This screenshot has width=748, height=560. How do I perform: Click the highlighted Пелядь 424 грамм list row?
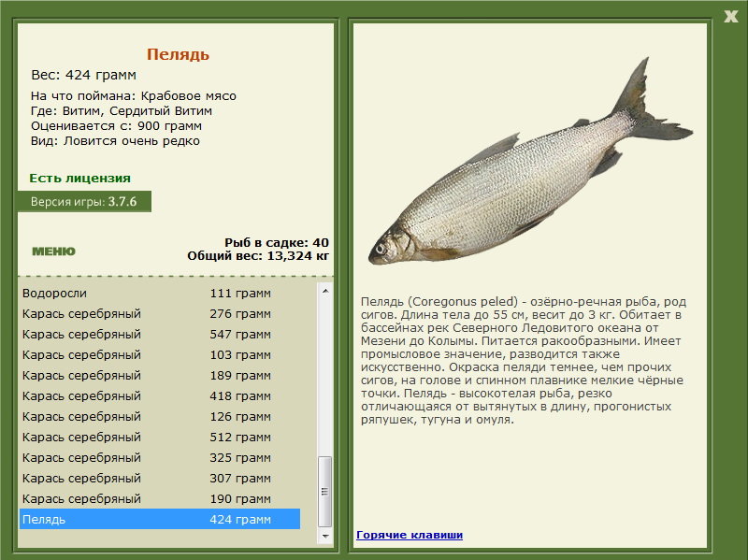(160, 519)
